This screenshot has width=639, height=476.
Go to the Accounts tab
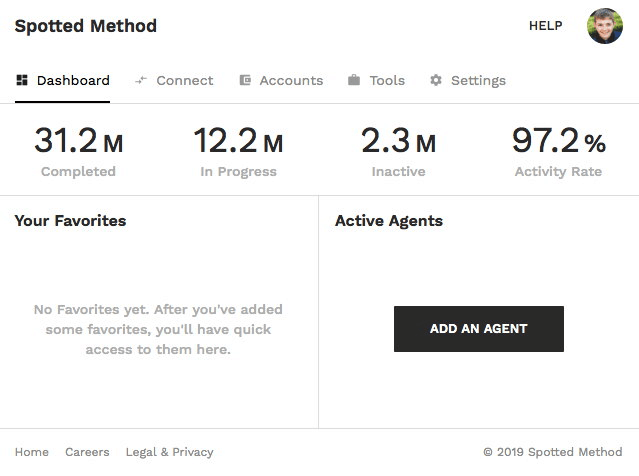coord(281,81)
